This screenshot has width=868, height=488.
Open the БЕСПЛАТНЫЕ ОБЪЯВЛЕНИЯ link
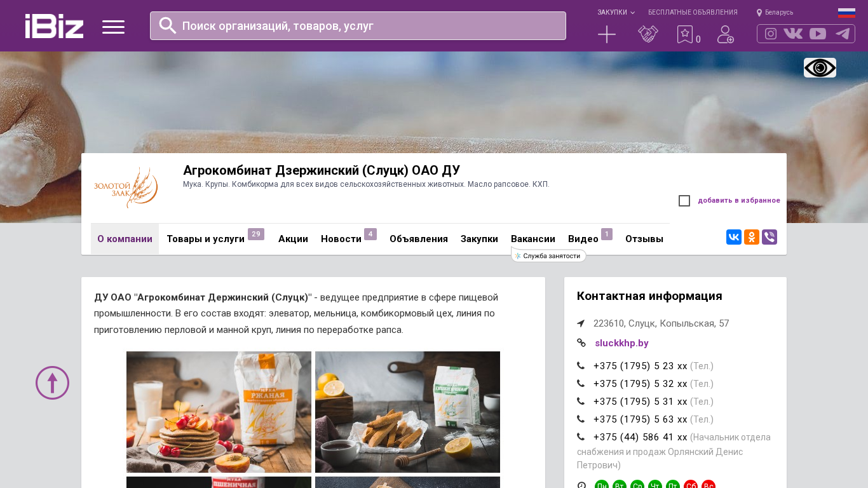(x=693, y=13)
